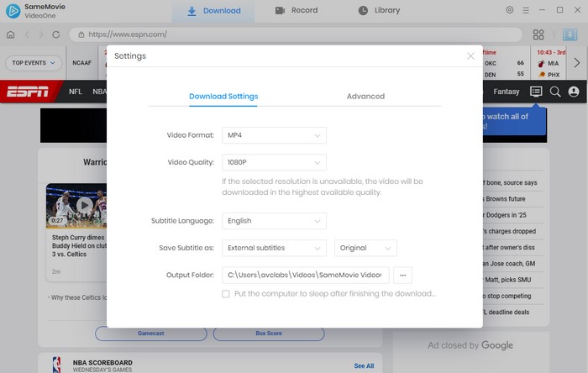Click the NBA logo in scoreboard section
The width and height of the screenshot is (588, 373).
(56, 365)
